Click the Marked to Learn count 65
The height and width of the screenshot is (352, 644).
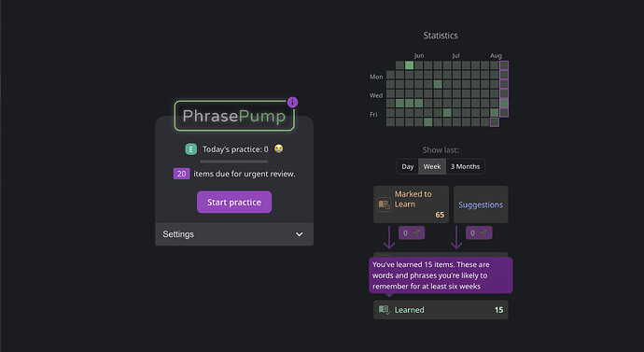[x=440, y=215]
